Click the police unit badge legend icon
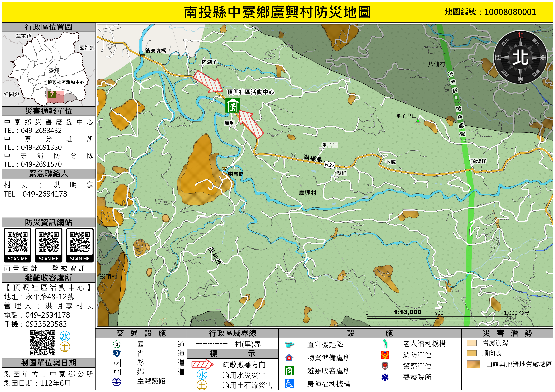 385,366
